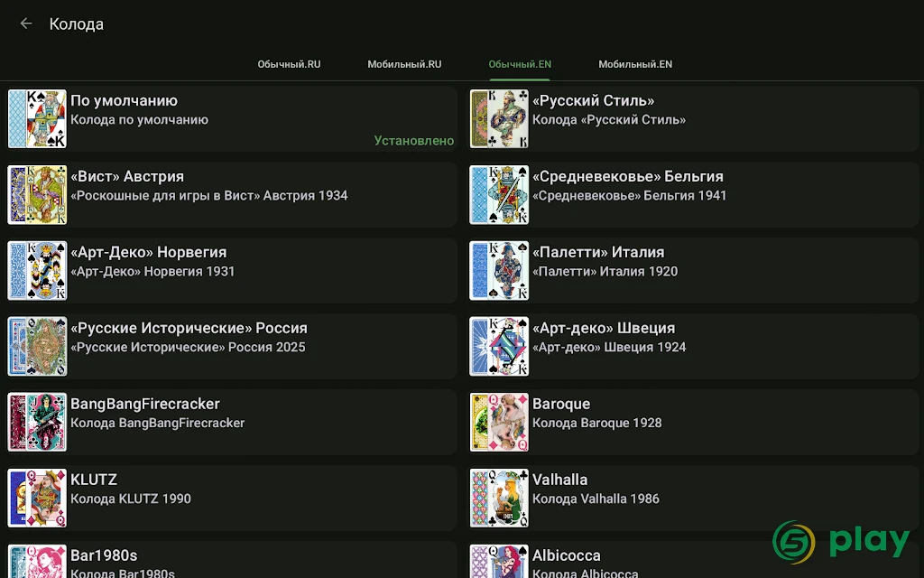Choose the Baroque deck card thumbnail
Viewport: 924px width, 578px height.
pyautogui.click(x=499, y=423)
